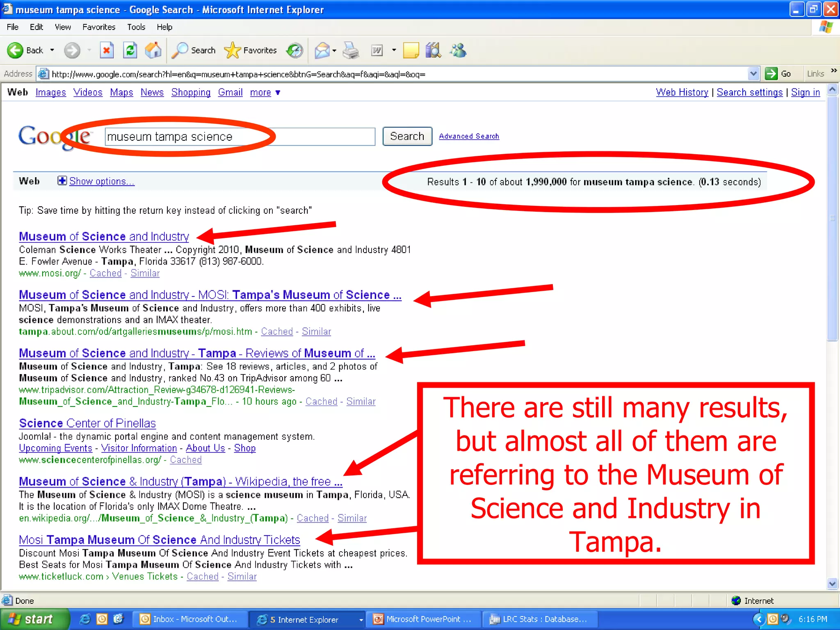The image size is (840, 630).
Task: Open the Forward button history dropdown
Action: pos(89,50)
